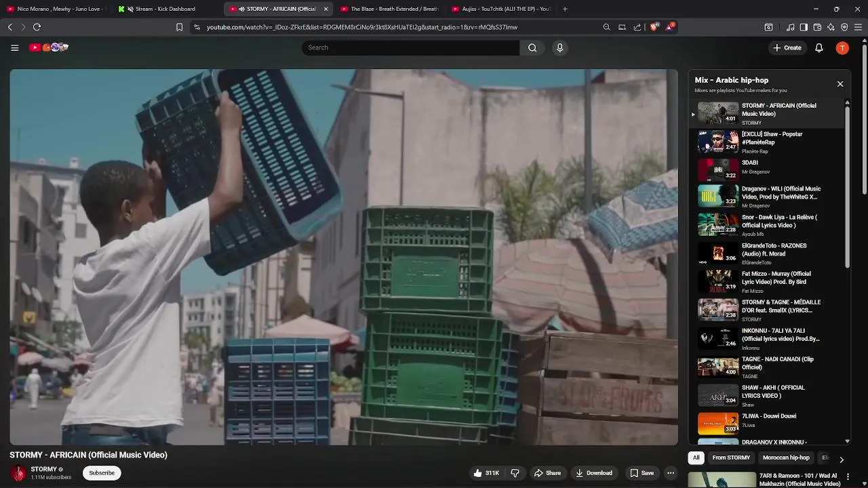The height and width of the screenshot is (488, 868).
Task: Open the media control music note icon
Action: 790,27
